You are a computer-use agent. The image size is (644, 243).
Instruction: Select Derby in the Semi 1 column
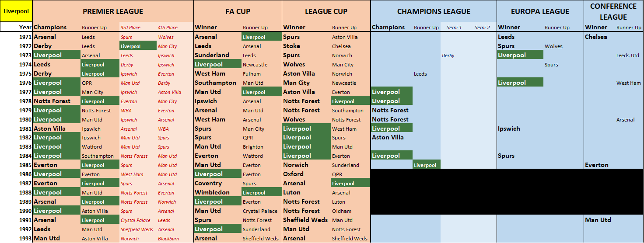(x=448, y=56)
